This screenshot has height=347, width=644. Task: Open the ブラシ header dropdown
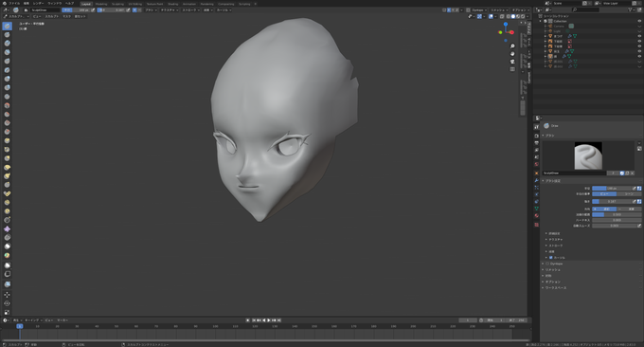tap(151, 9)
